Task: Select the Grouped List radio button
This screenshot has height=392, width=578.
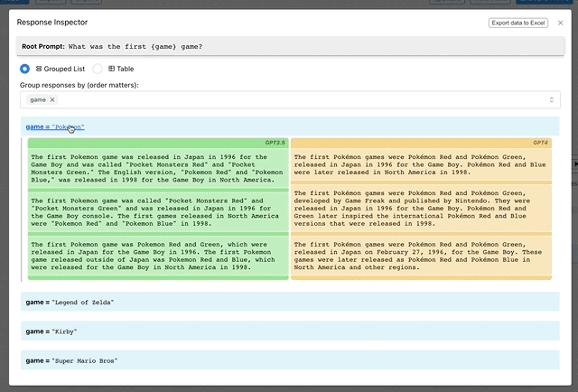Action: click(25, 69)
